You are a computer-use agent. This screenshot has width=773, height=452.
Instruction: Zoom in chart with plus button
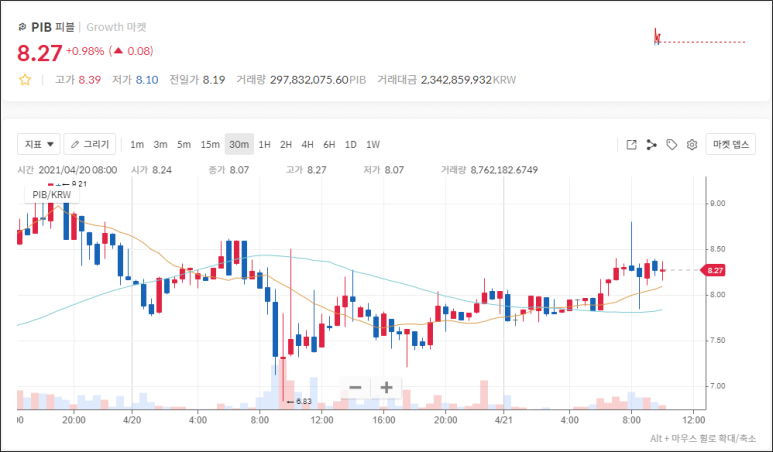click(x=387, y=388)
